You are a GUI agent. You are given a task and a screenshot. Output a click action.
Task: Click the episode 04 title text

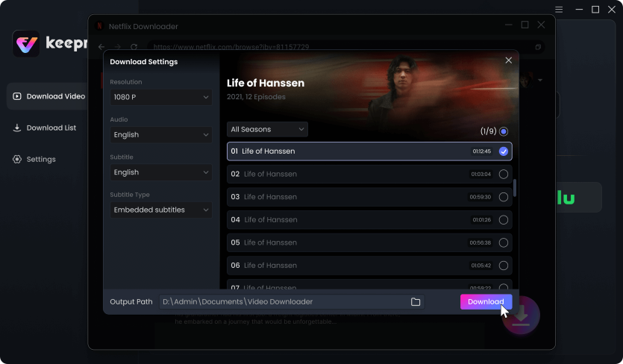[271, 220]
